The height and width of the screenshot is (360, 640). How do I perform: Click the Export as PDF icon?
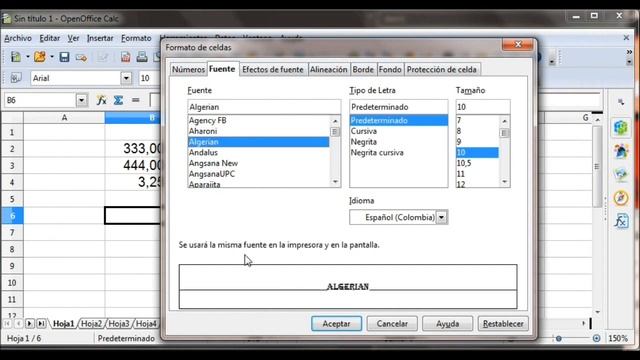click(125, 57)
